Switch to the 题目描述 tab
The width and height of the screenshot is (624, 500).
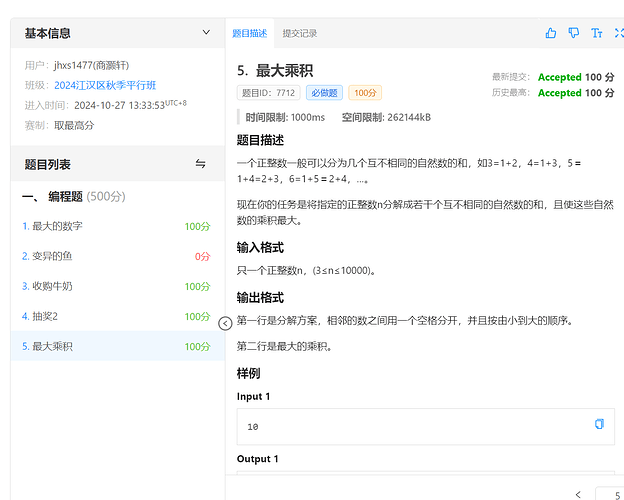click(x=250, y=33)
